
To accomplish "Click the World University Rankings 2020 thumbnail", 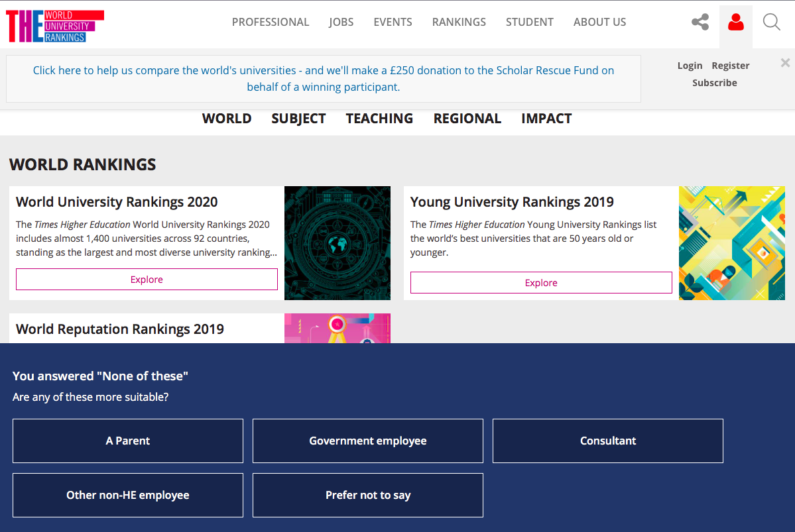I will tap(337, 243).
